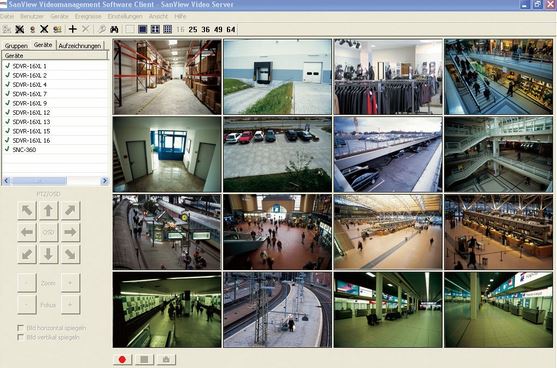Select the warehouse aisle camera feed
Image resolution: width=557 pixels, height=368 pixels.
(x=167, y=77)
